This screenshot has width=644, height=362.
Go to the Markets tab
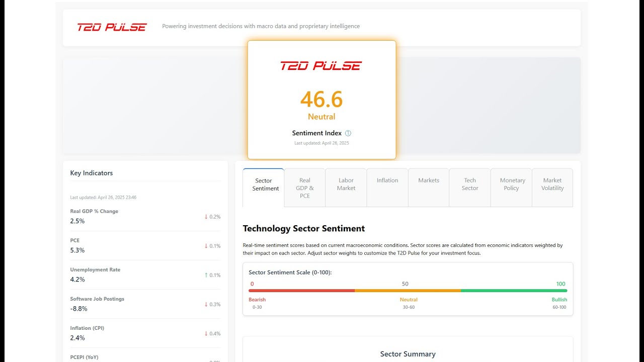429,188
